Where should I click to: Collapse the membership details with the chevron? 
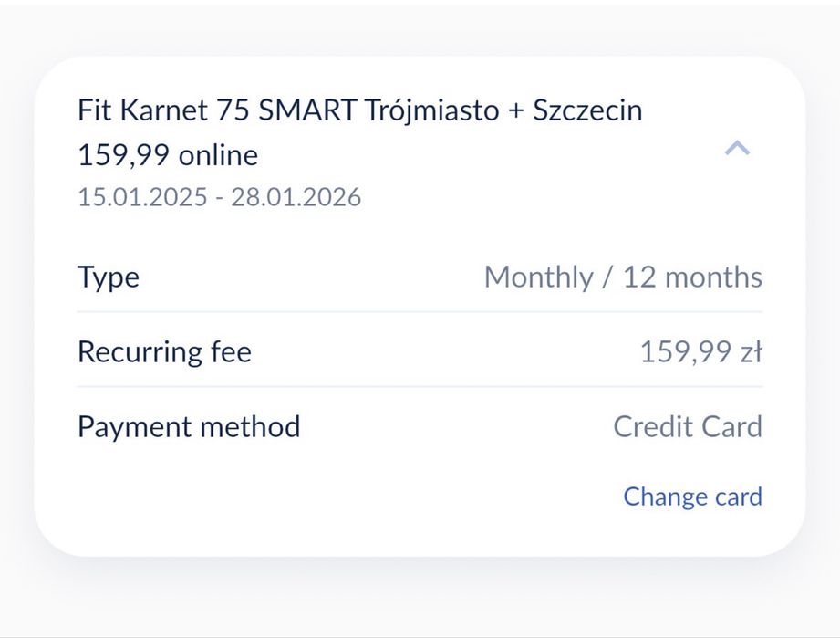point(737,148)
